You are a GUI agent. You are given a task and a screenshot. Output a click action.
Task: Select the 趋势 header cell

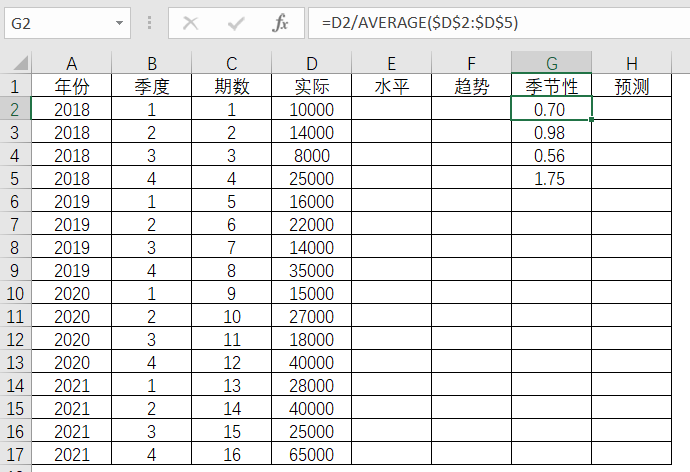[x=471, y=86]
